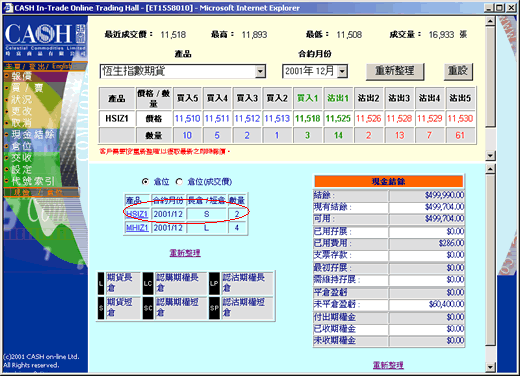Open the HSIZ1 position link
Viewport: 520px width, 376px height.
137,214
